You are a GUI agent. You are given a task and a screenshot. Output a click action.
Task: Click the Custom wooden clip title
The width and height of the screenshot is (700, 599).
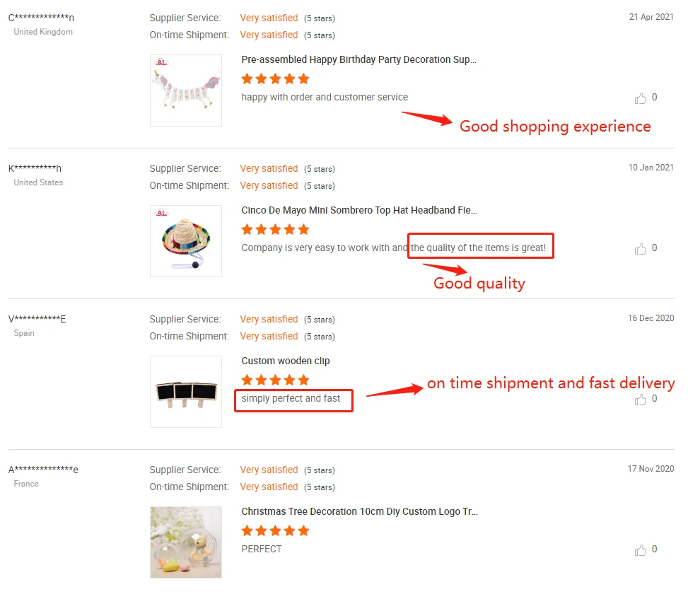click(286, 361)
